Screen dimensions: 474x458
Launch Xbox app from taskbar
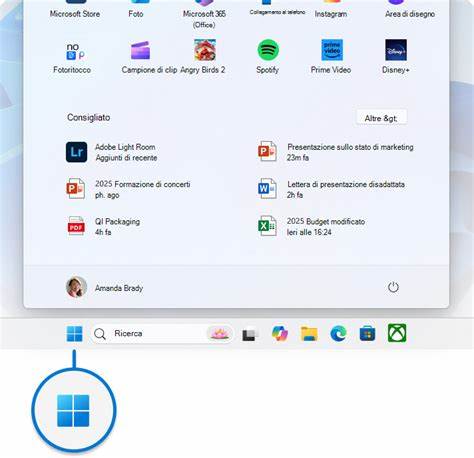click(397, 333)
